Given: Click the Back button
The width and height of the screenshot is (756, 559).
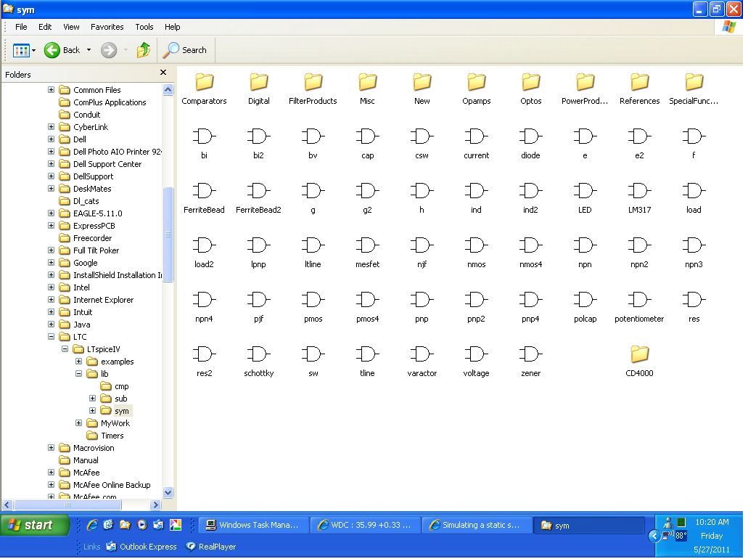Looking at the screenshot, I should [62, 50].
